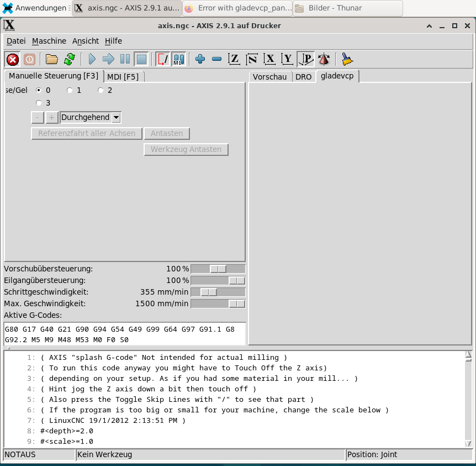The height and width of the screenshot is (466, 476).
Task: Roll up AXIS window with caret button
Action: click(429, 26)
